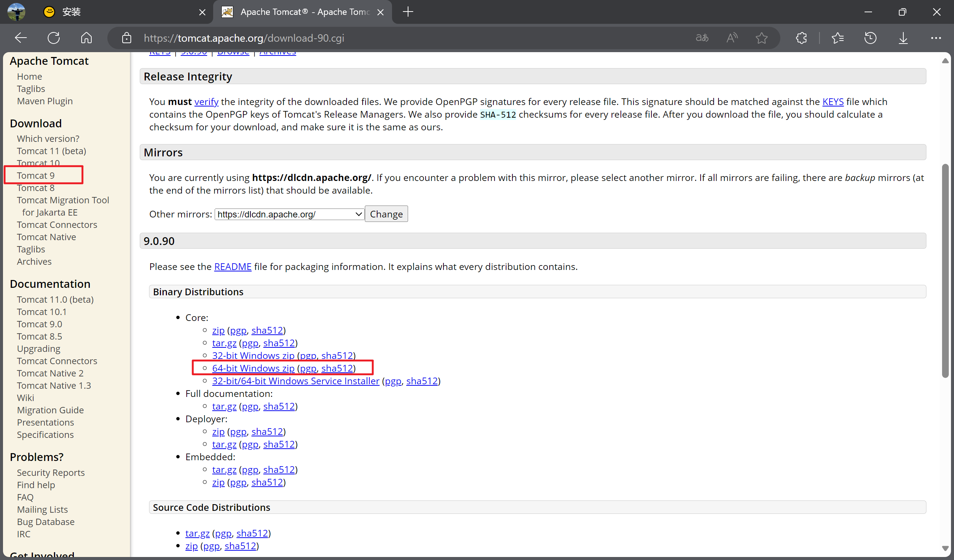Open Tomcat Native under Download
The image size is (954, 560).
point(46,237)
